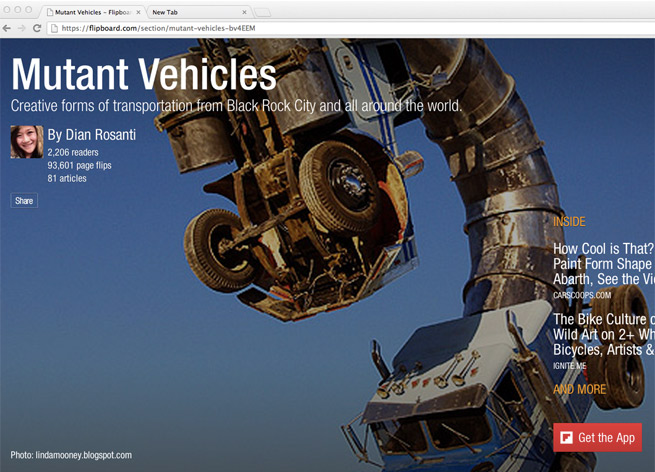Switch to the New Tab tab
This screenshot has height=472, width=655.
(x=198, y=12)
